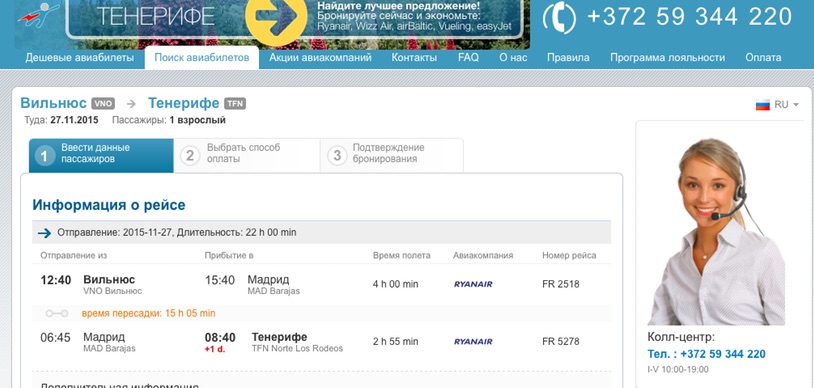
Task: Open the FAQ page
Action: (x=468, y=58)
